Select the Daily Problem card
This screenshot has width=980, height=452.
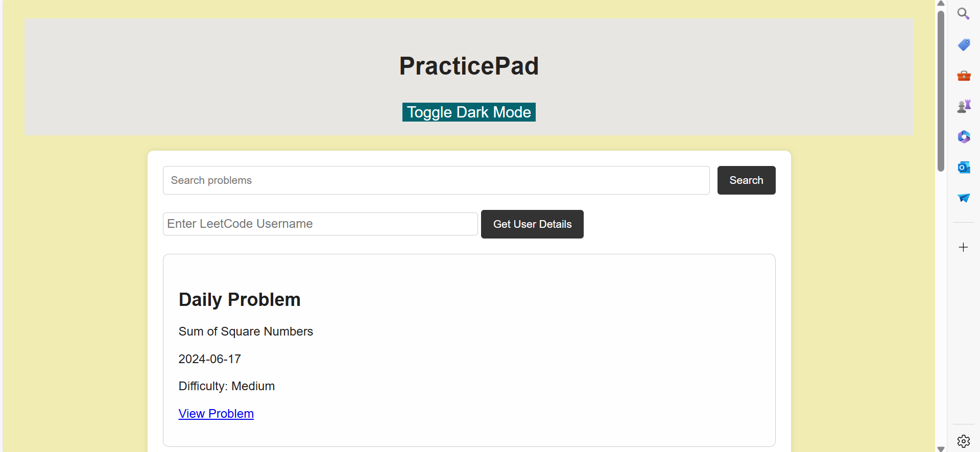pyautogui.click(x=468, y=349)
